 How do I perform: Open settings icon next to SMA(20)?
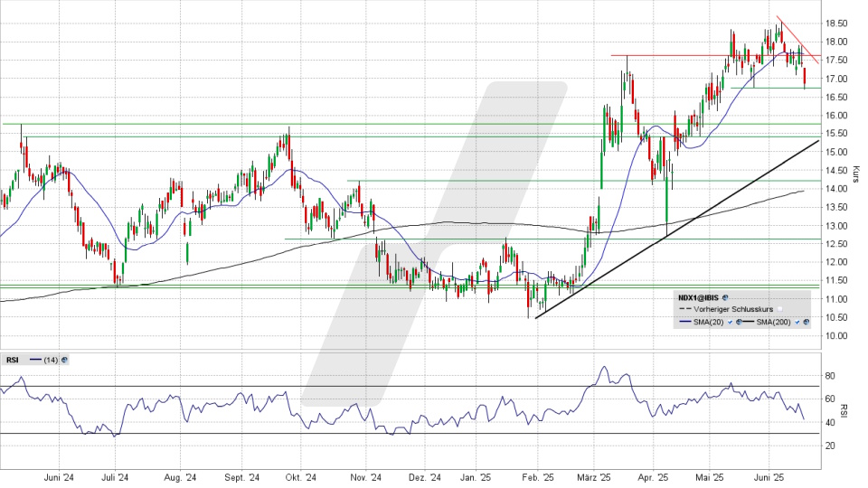tap(739, 322)
